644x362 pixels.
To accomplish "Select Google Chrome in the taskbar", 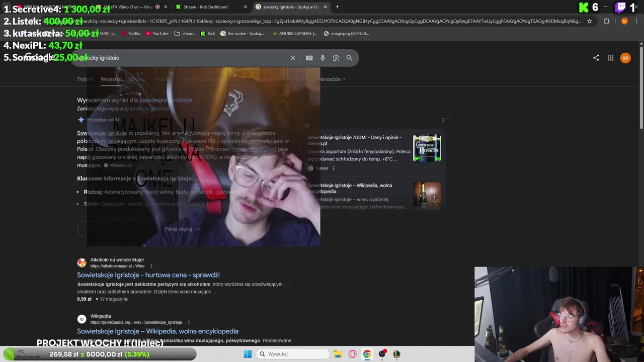I will point(367,354).
